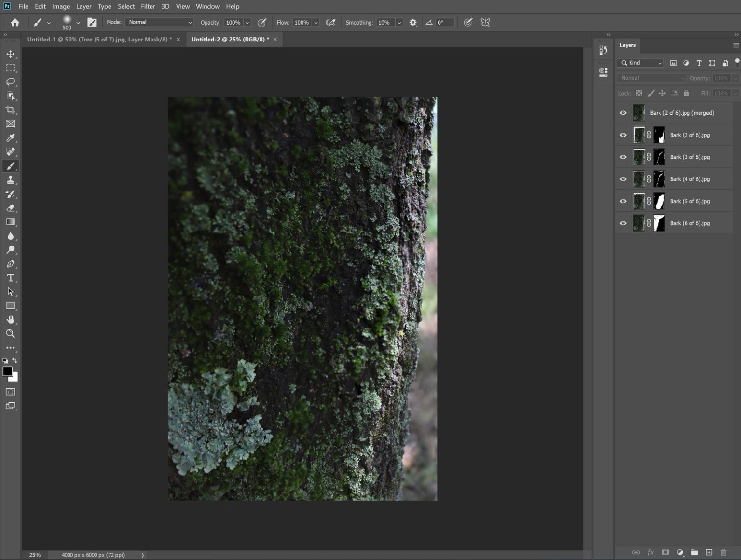
Task: Switch to the Zoom tool
Action: [x=11, y=333]
